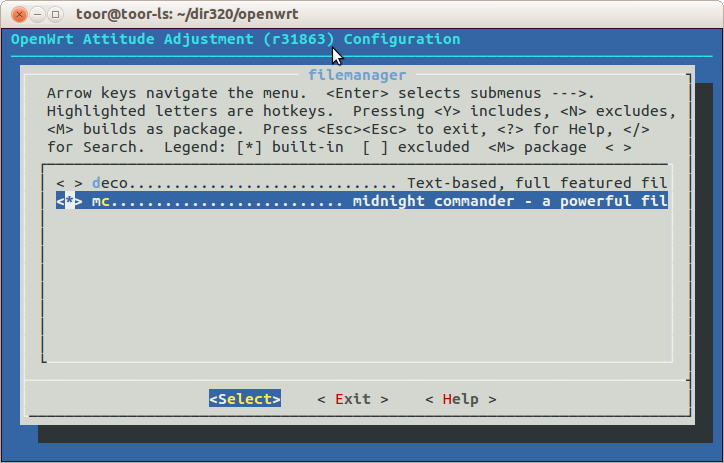Image resolution: width=724 pixels, height=463 pixels.
Task: Click the OpenWrt Attitude Adjustment Configuration header
Action: [x=235, y=39]
